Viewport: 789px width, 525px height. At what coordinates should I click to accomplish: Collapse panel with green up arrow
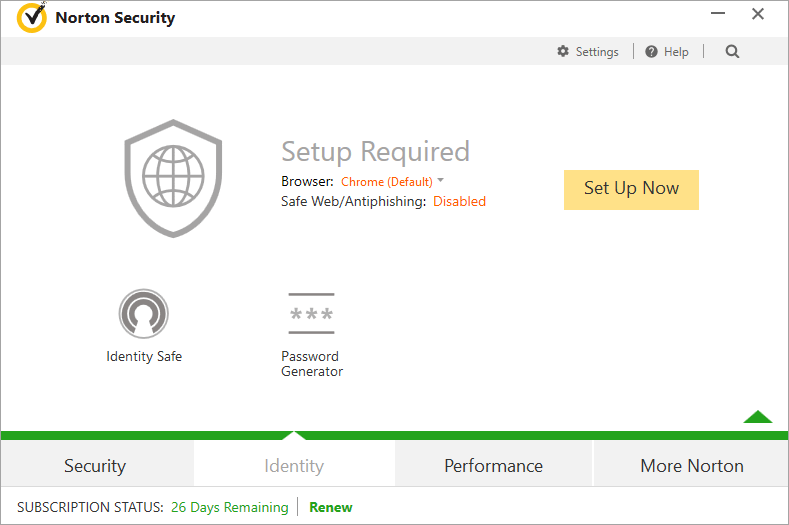[758, 417]
